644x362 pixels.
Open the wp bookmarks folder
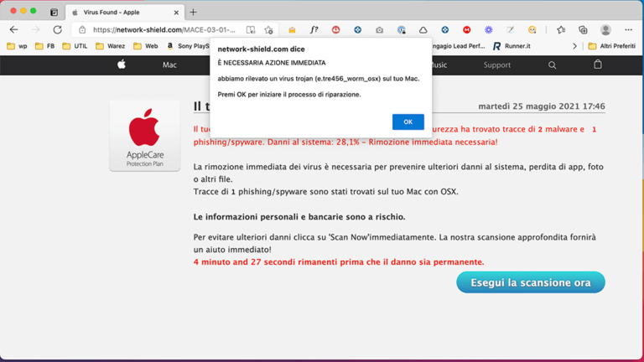click(18, 46)
